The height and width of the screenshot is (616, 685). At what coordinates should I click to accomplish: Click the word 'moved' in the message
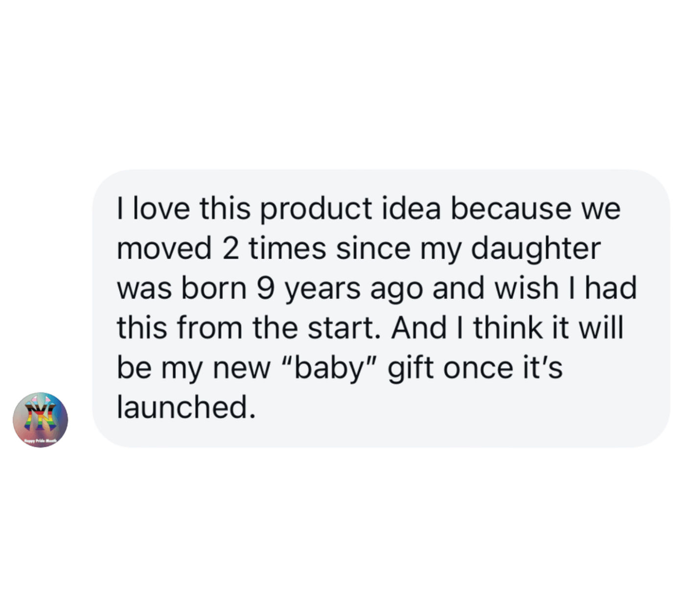tap(164, 248)
